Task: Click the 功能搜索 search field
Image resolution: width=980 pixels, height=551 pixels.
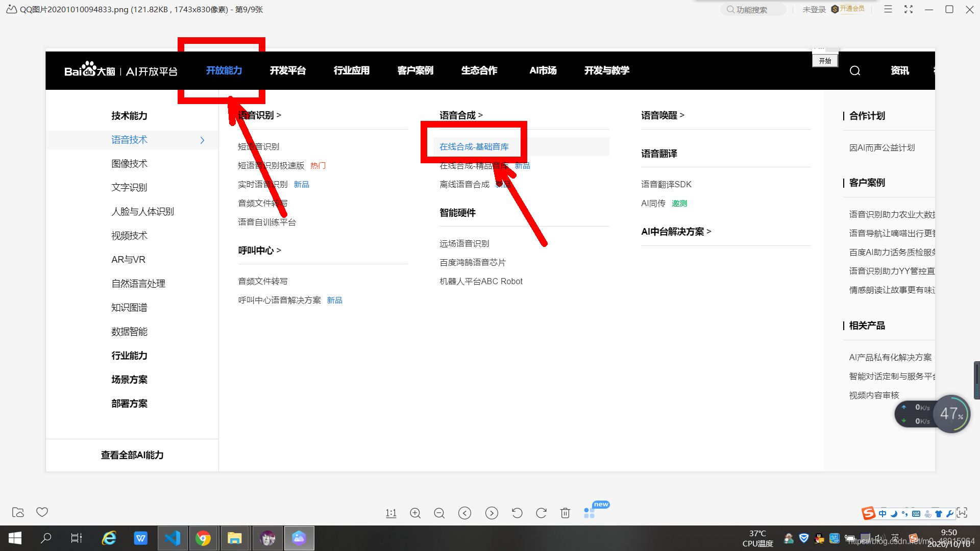Action: pos(753,10)
